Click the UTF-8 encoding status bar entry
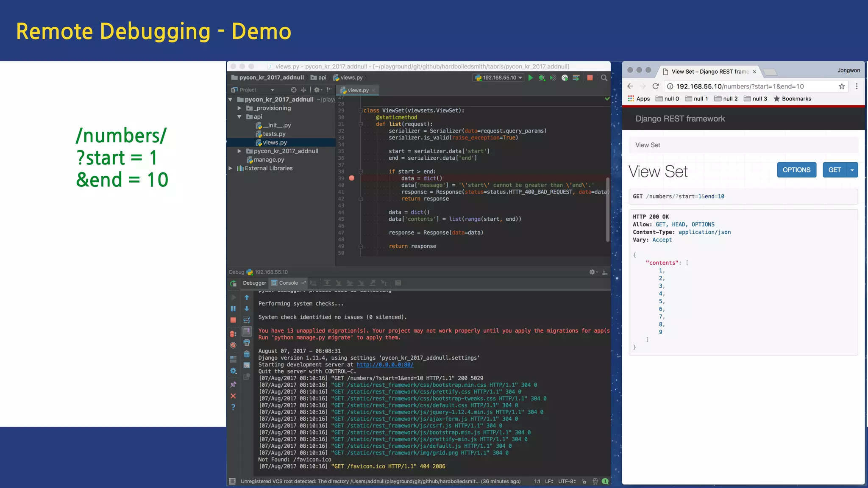This screenshot has height=488, width=868. point(567,481)
